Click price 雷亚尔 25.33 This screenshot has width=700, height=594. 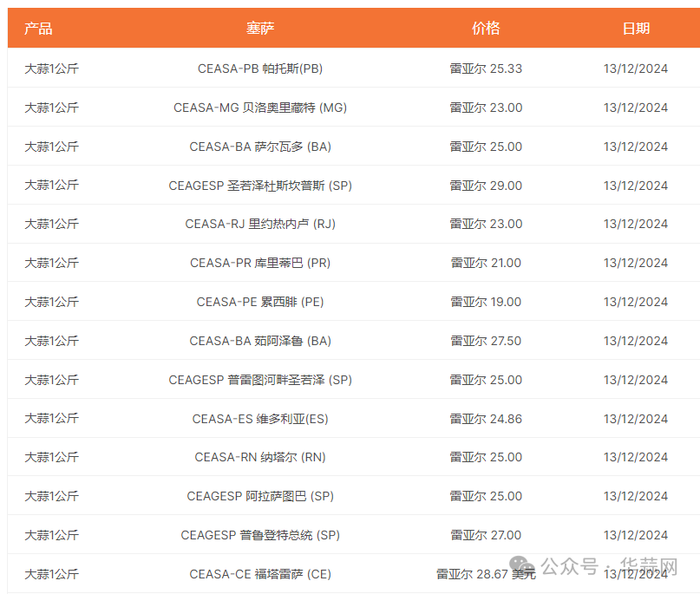[x=486, y=69]
